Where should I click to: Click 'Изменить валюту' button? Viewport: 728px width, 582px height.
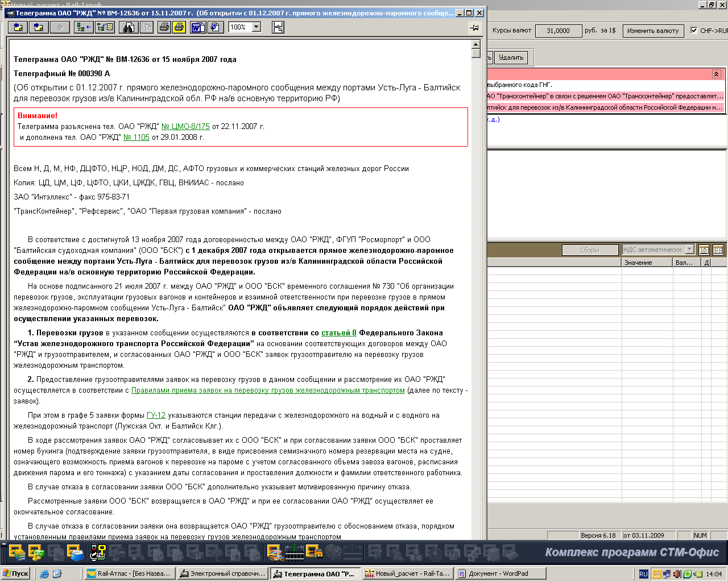pos(653,31)
